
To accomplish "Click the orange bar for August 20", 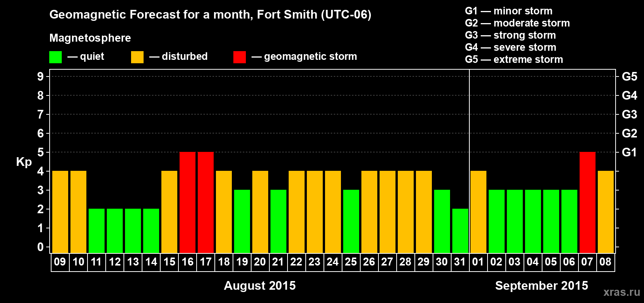I will [x=260, y=212].
